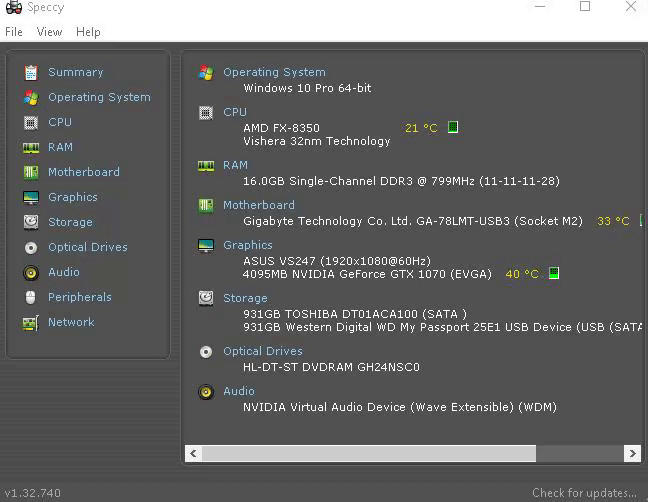Image resolution: width=648 pixels, height=502 pixels.
Task: Click the HL-DT-ST DVDRAM GH24NSC0 entry
Action: pos(331,367)
